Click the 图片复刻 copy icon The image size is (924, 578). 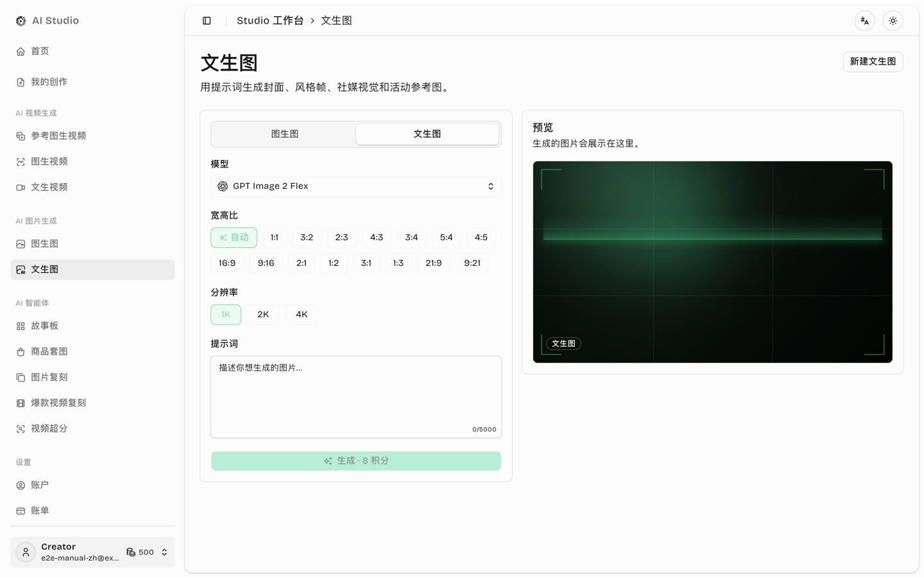point(21,378)
